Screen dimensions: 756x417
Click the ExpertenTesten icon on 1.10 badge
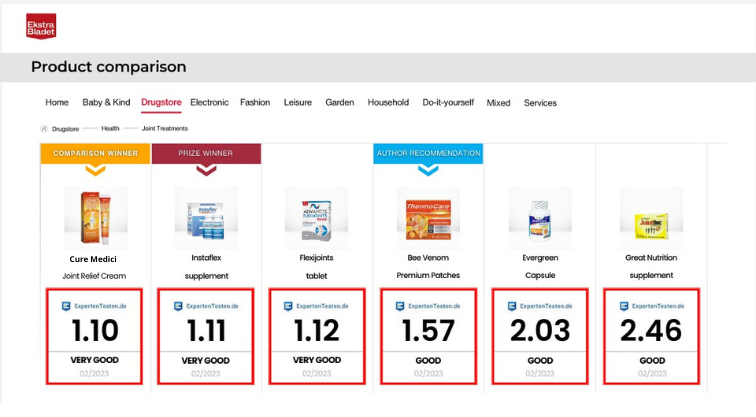click(66, 306)
